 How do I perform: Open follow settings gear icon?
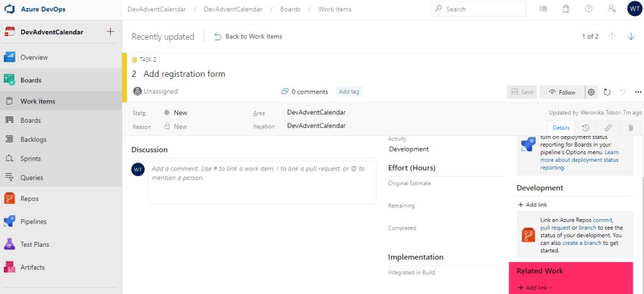point(591,92)
